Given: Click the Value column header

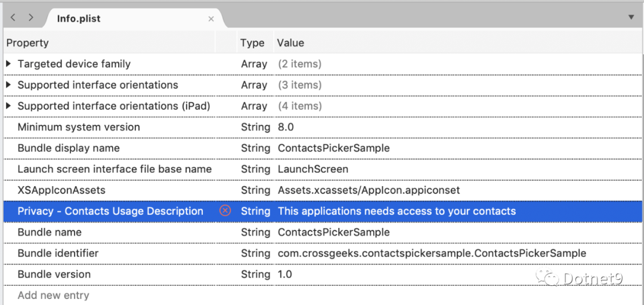Looking at the screenshot, I should 290,43.
